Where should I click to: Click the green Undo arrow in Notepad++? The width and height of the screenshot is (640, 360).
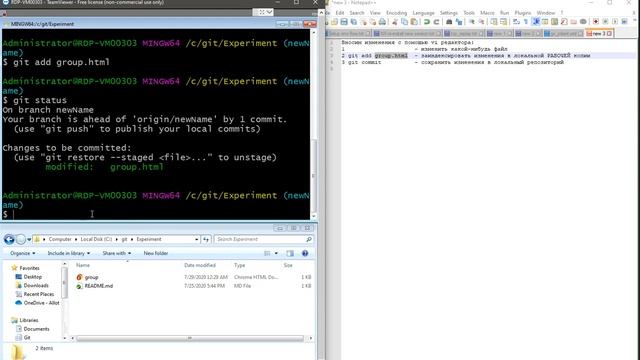point(427,22)
